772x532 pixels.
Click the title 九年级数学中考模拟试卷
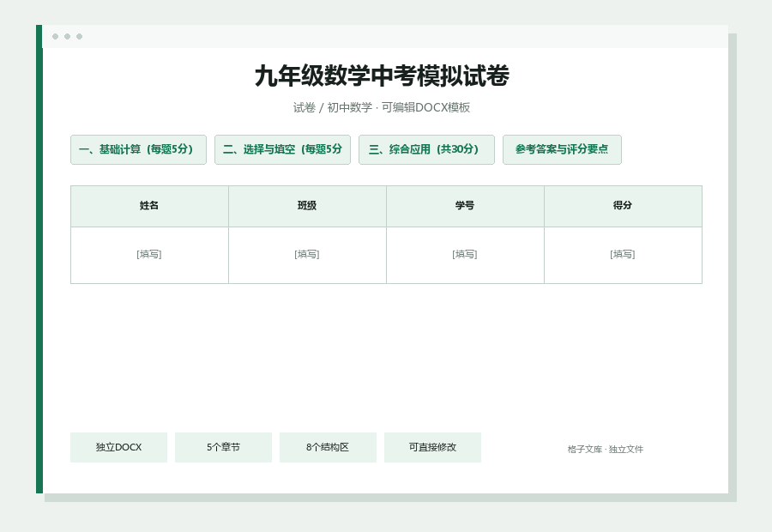[x=382, y=76]
